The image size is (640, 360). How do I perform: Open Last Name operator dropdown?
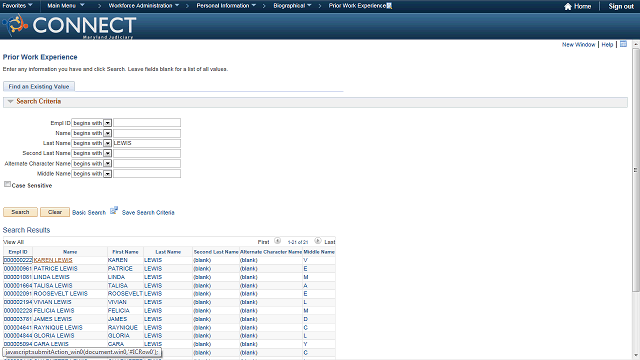107,143
